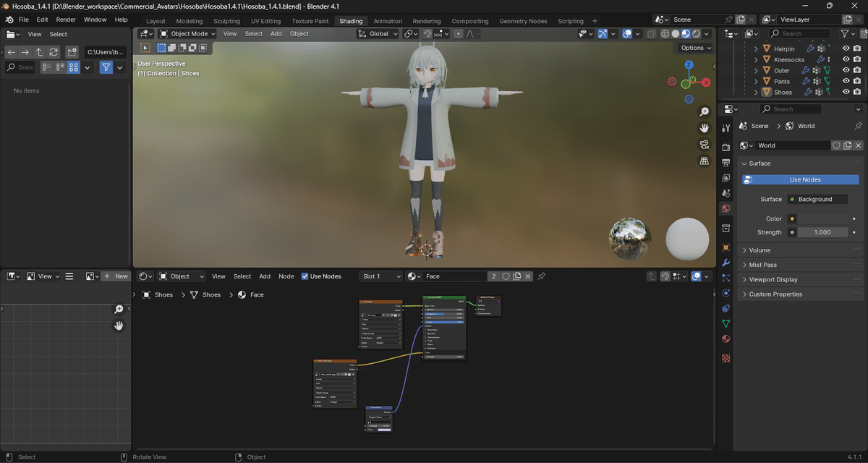Image resolution: width=868 pixels, height=463 pixels.
Task: Toggle viewport X-ray mode
Action: click(x=652, y=33)
